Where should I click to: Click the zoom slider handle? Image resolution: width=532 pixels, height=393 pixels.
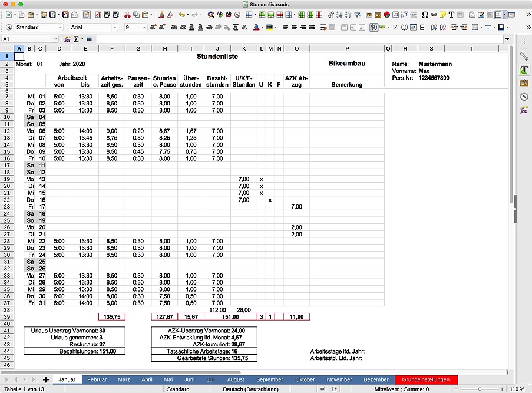point(480,389)
